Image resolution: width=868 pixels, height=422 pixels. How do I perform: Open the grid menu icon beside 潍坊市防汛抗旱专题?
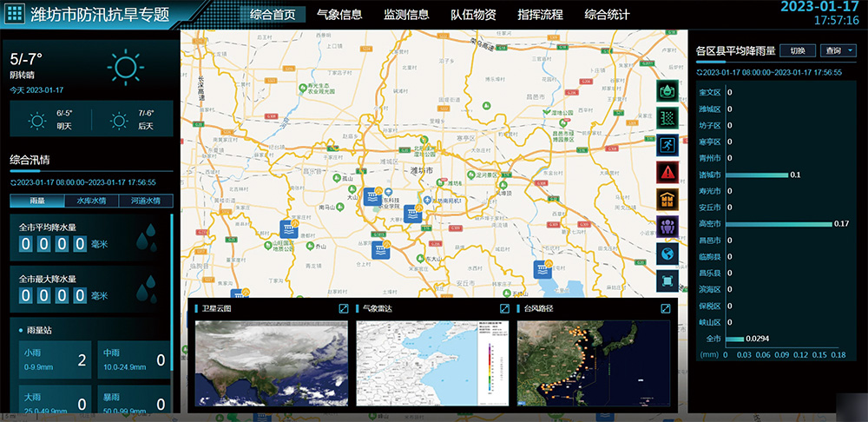15,14
